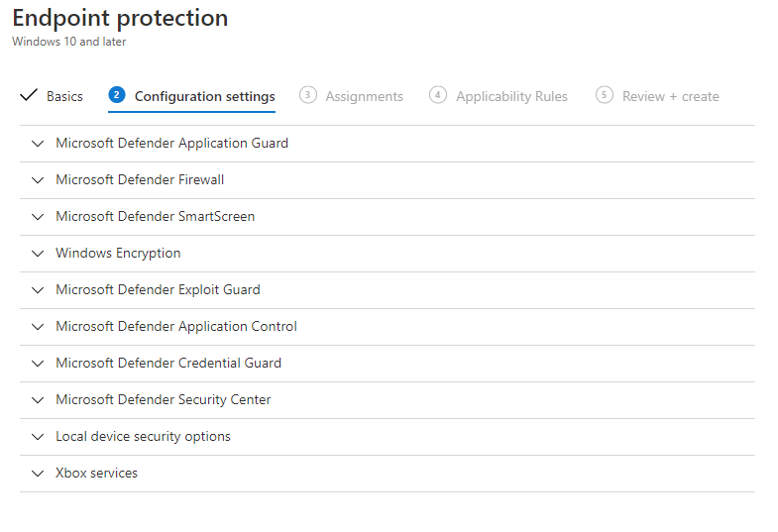Screen dimensions: 778x532
Task: Click the step 5 number circle icon
Action: click(x=605, y=95)
